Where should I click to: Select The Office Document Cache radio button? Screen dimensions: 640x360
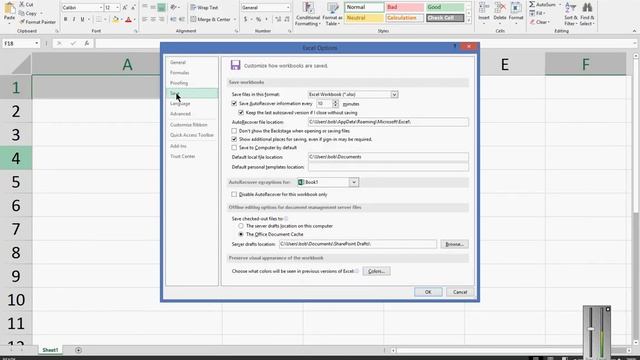(241, 234)
